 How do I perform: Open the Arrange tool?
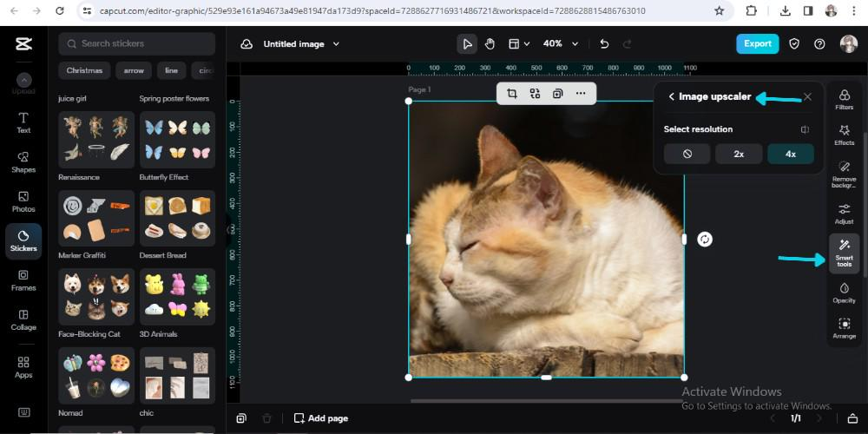pos(845,328)
